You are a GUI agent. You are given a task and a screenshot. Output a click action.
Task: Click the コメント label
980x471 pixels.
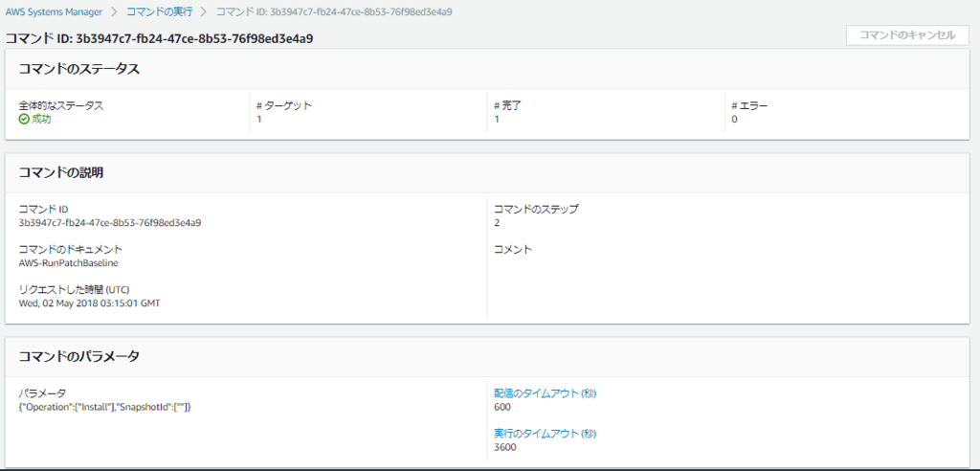pos(513,250)
